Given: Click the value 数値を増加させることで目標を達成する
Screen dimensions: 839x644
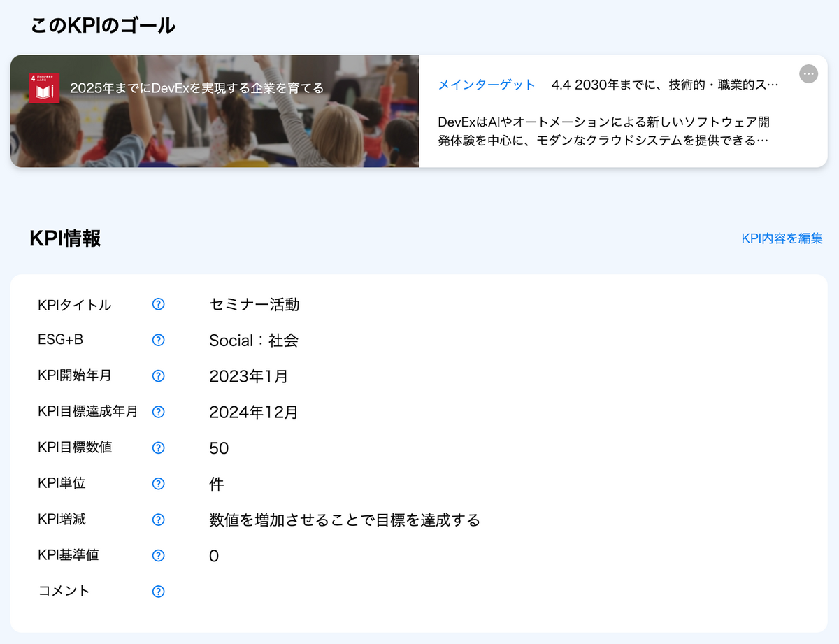Looking at the screenshot, I should 345,520.
